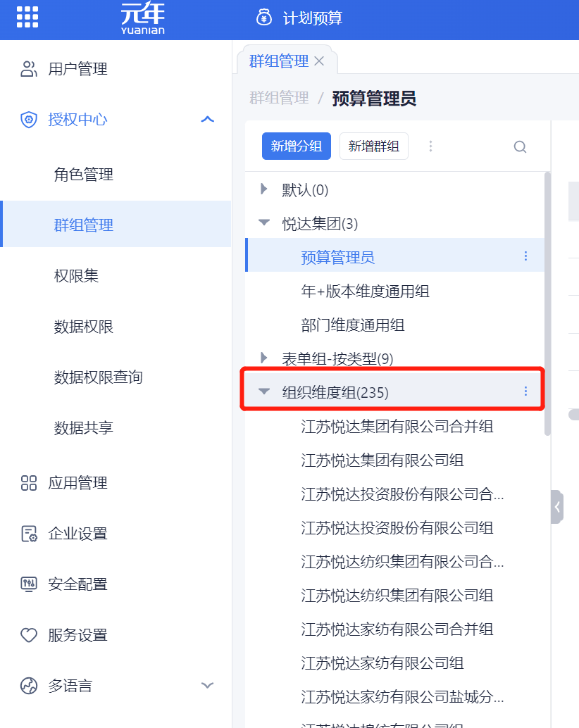The image size is (579, 728).
Task: Click the search icon in group panel
Action: [520, 146]
